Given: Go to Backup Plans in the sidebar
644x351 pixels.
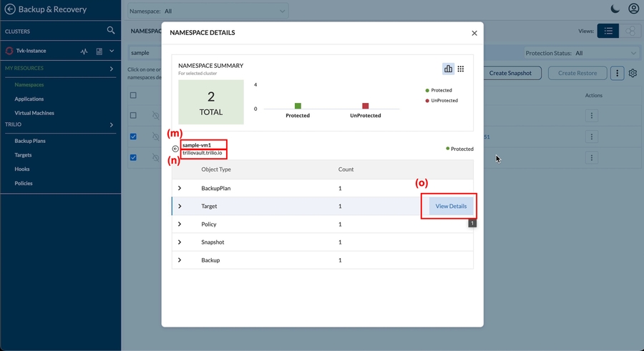Looking at the screenshot, I should point(30,141).
